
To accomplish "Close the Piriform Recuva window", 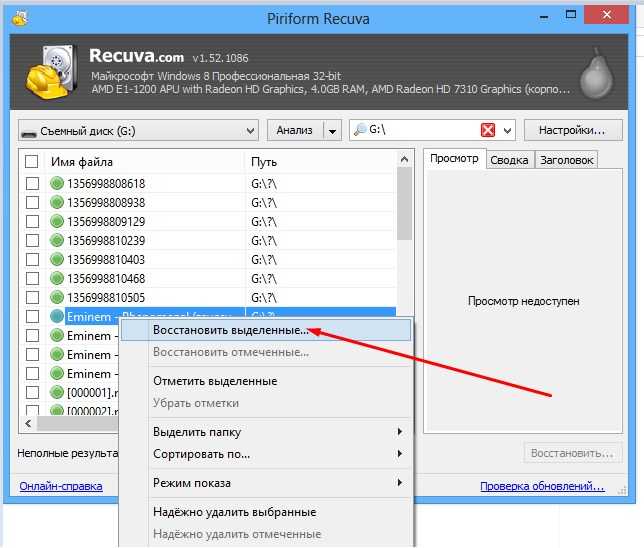I will pyautogui.click(x=607, y=16).
